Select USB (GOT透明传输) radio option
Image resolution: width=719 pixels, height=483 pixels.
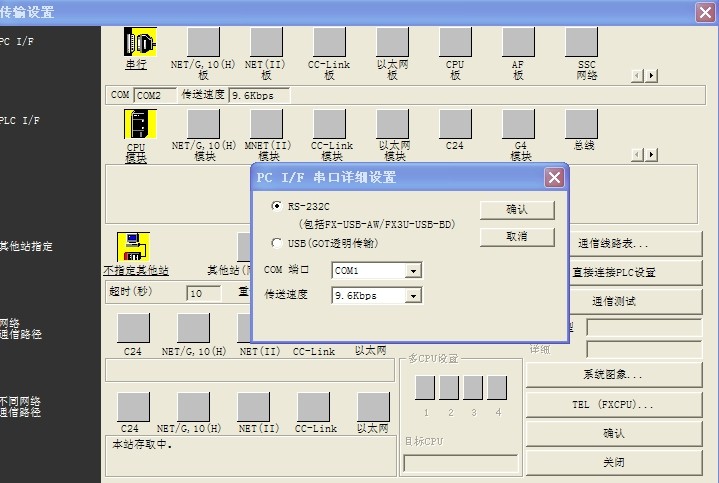click(x=277, y=243)
